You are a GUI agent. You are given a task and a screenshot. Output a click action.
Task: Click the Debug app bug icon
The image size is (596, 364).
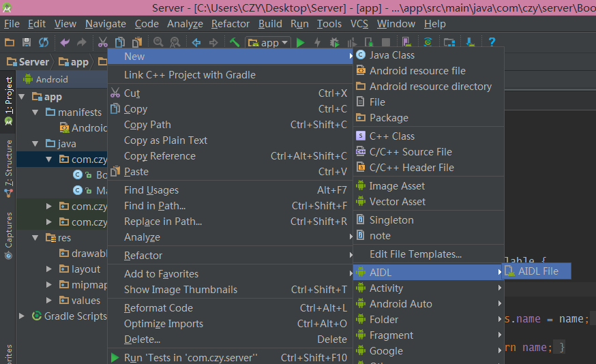pos(333,42)
